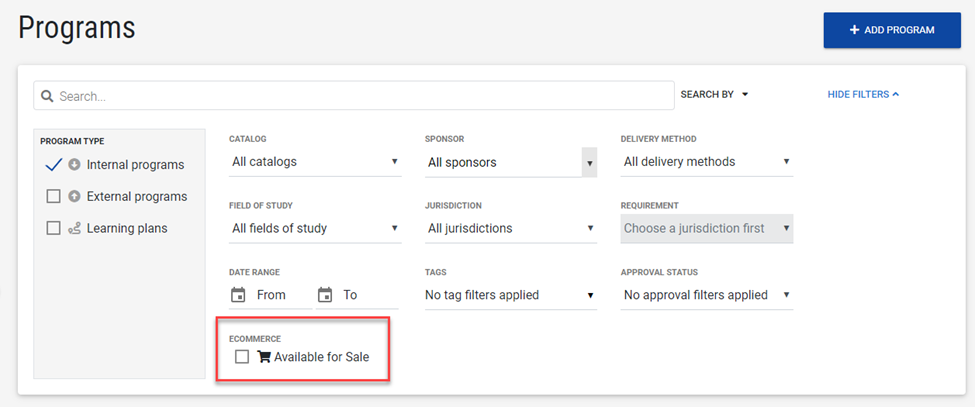Collapse filters with Hide Filters link
The width and height of the screenshot is (975, 407).
point(863,95)
